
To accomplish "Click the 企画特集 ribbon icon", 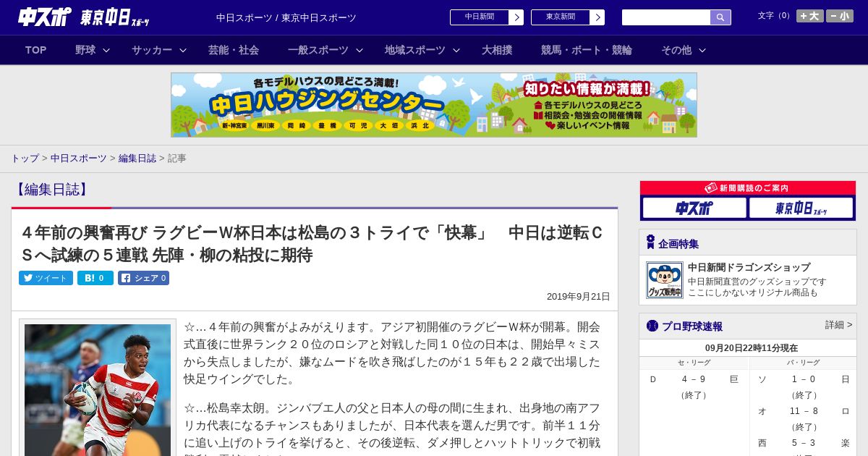I will click(x=650, y=242).
